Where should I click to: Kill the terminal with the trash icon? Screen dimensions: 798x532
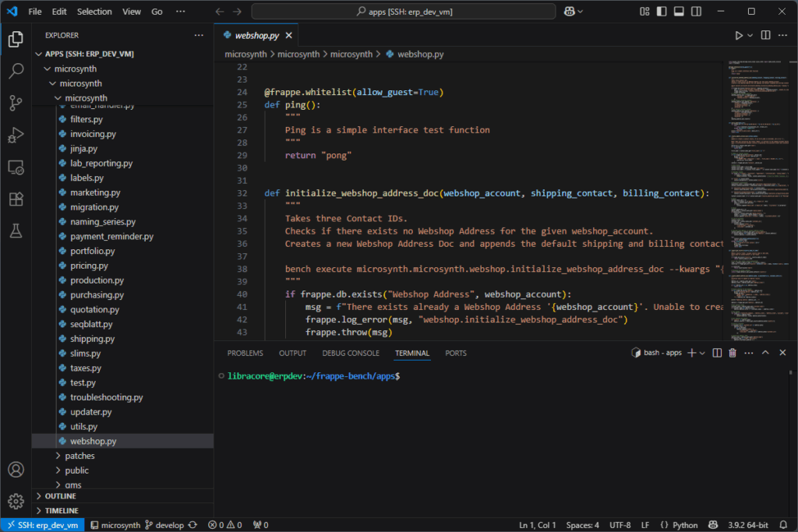click(x=733, y=353)
